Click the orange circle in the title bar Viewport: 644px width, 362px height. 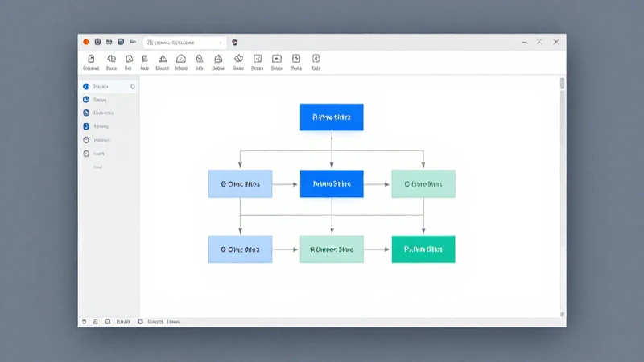coord(86,42)
